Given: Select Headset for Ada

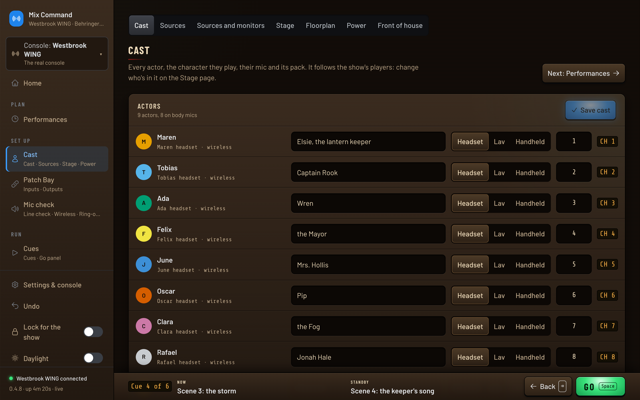Looking at the screenshot, I should click(x=470, y=203).
